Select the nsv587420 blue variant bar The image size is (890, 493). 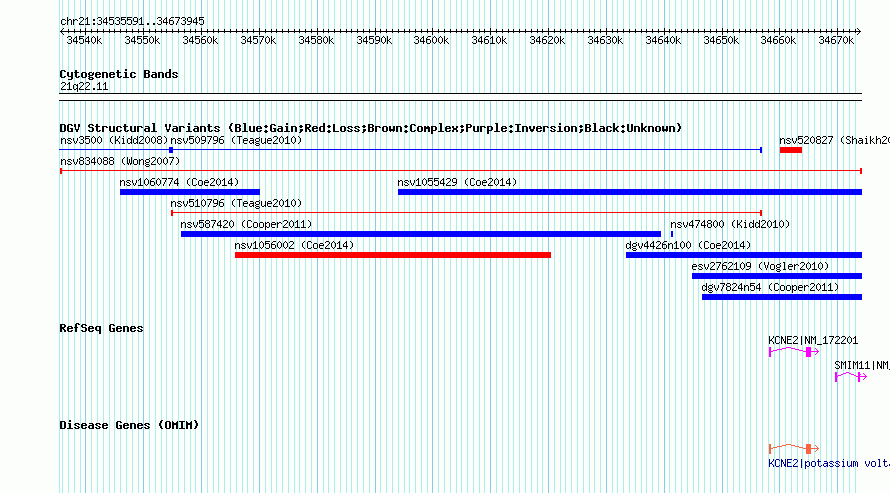(x=421, y=234)
